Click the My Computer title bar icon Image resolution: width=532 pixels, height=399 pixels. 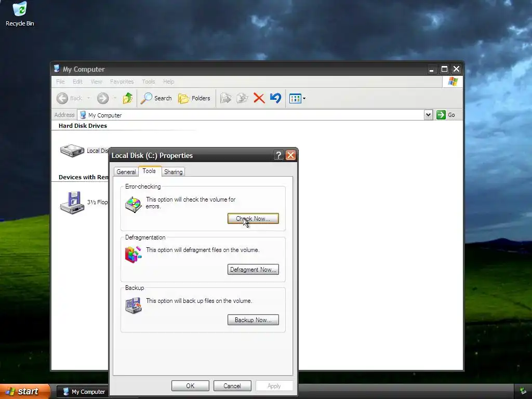[57, 69]
